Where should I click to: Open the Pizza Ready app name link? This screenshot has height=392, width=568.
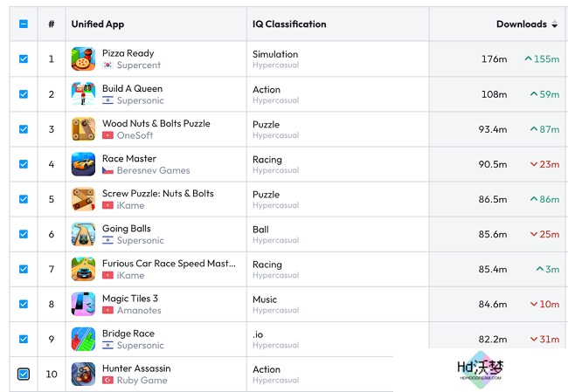coord(128,53)
